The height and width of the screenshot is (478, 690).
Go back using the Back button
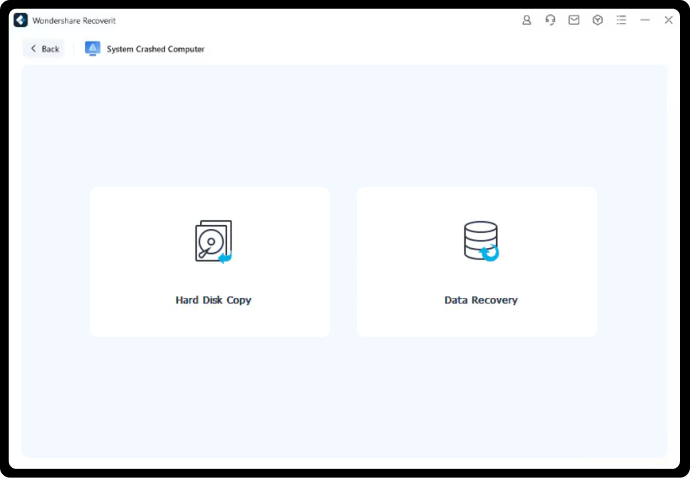[44, 49]
